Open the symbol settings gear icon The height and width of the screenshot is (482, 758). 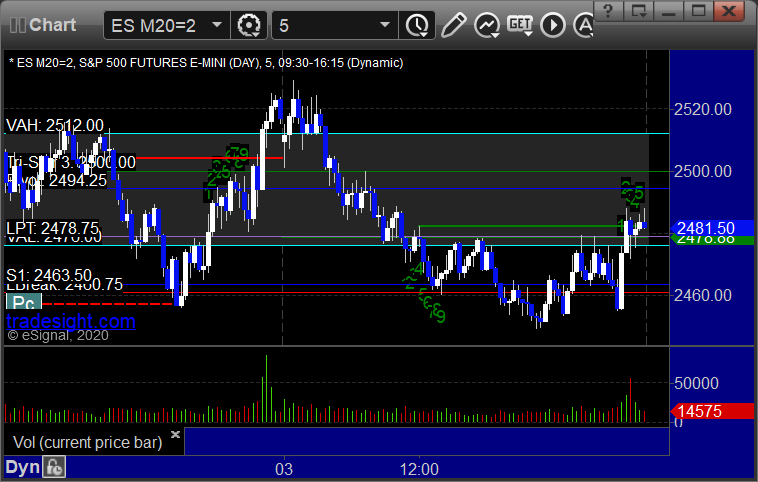click(x=248, y=25)
